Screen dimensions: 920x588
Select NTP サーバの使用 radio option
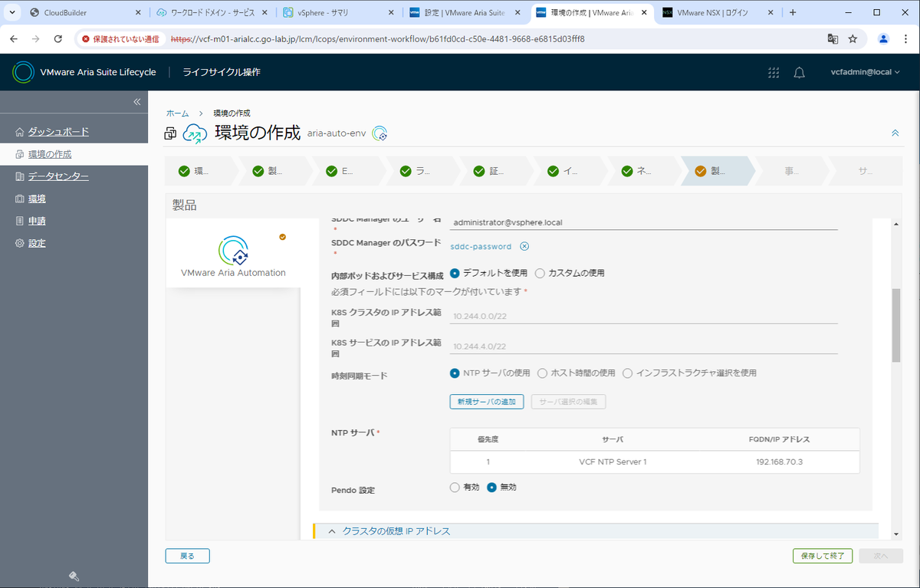click(x=455, y=373)
